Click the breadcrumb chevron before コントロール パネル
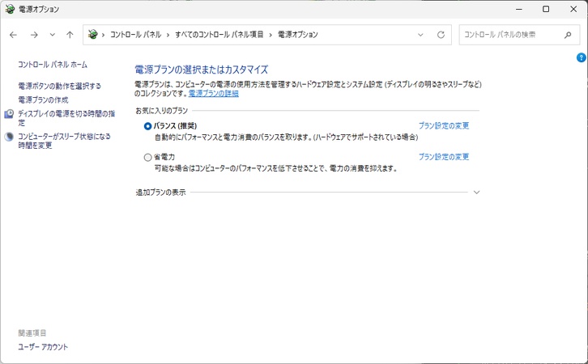Image resolution: width=588 pixels, height=364 pixels. click(103, 35)
